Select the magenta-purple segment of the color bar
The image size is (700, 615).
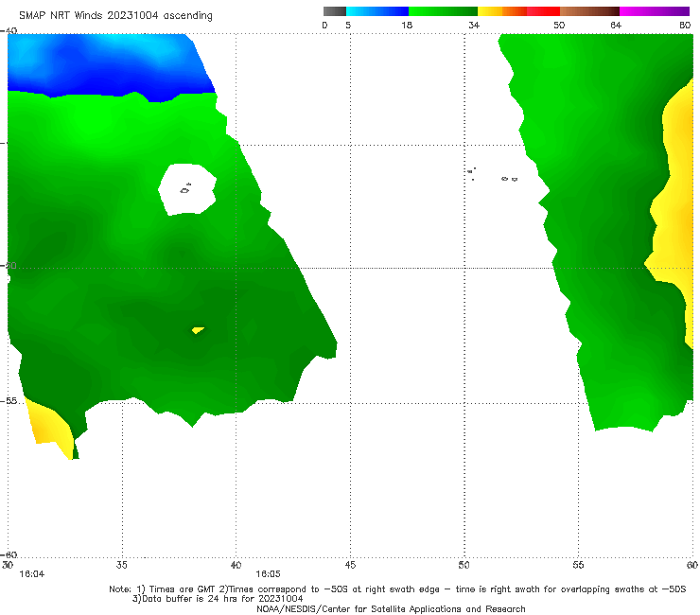click(655, 11)
